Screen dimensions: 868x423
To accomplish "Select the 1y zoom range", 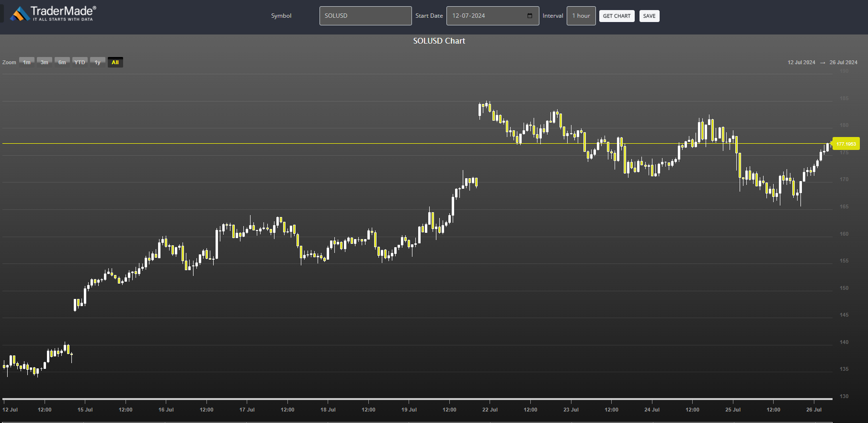I will (98, 62).
